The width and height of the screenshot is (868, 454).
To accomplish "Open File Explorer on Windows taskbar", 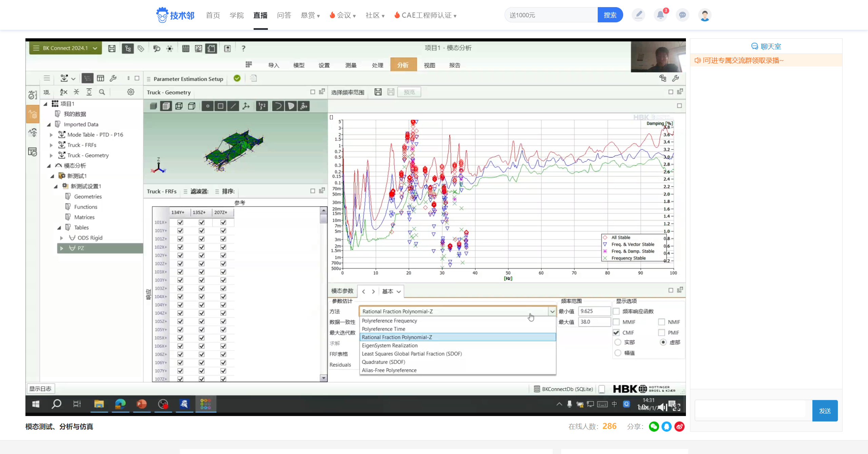I will pyautogui.click(x=99, y=404).
